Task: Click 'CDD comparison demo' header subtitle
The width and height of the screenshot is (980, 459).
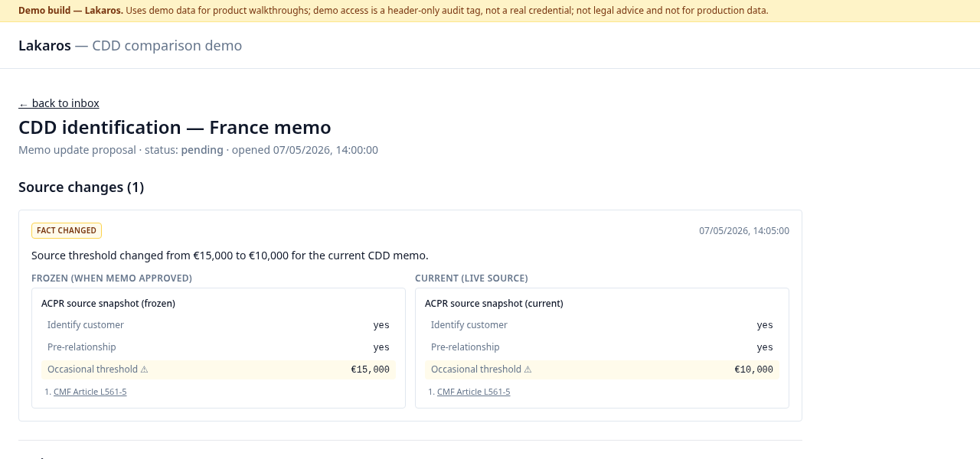Action: pos(167,45)
